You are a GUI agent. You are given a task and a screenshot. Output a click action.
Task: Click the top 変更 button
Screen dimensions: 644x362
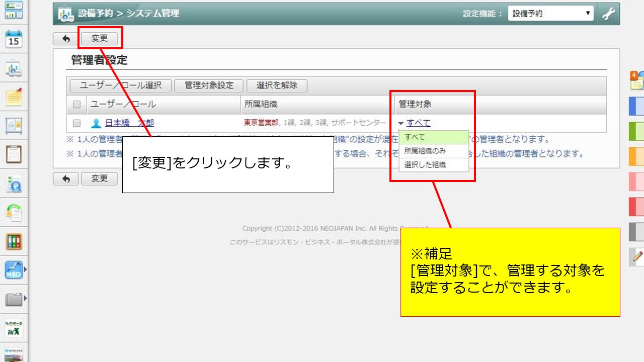click(100, 38)
